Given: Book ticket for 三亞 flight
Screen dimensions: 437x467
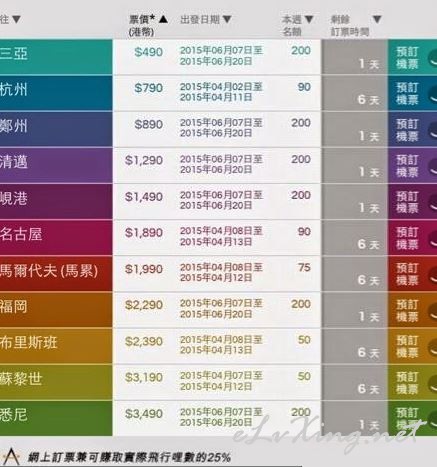Looking at the screenshot, I should pyautogui.click(x=412, y=57).
